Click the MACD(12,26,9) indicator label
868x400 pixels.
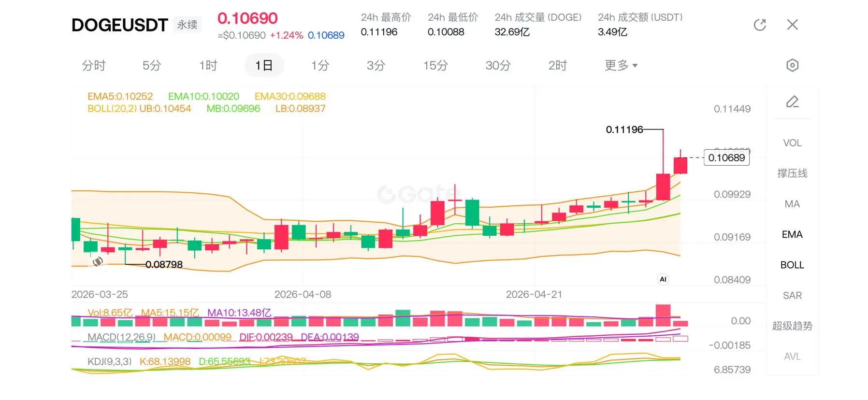point(121,337)
